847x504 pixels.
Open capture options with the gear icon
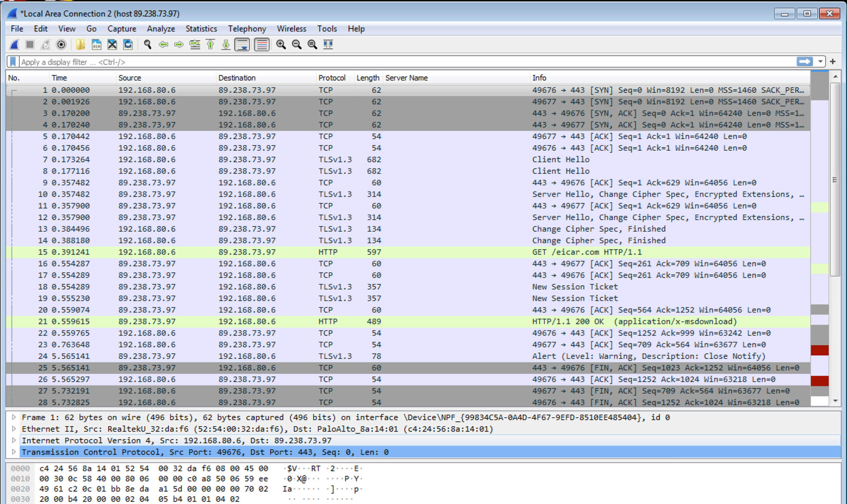(61, 44)
